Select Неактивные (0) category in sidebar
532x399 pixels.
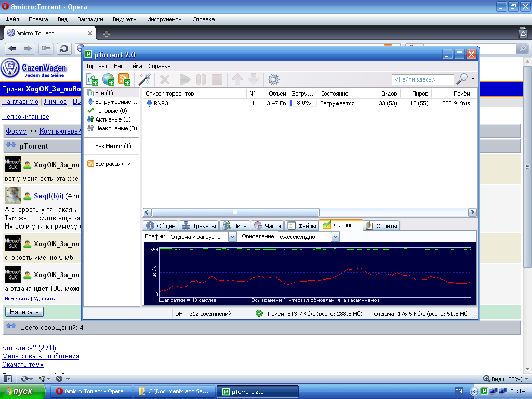(112, 128)
